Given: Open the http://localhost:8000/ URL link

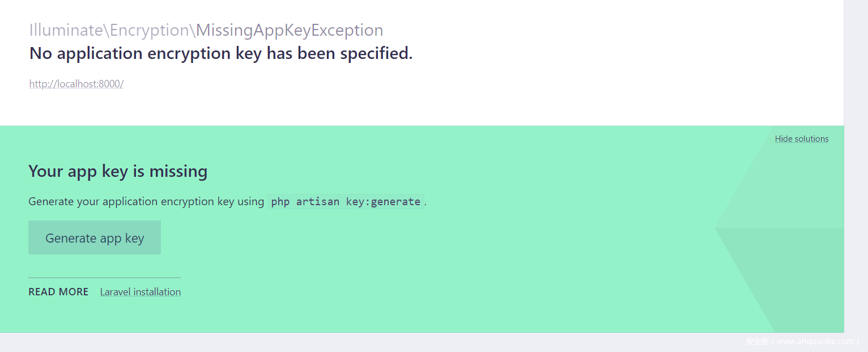Looking at the screenshot, I should click(76, 84).
